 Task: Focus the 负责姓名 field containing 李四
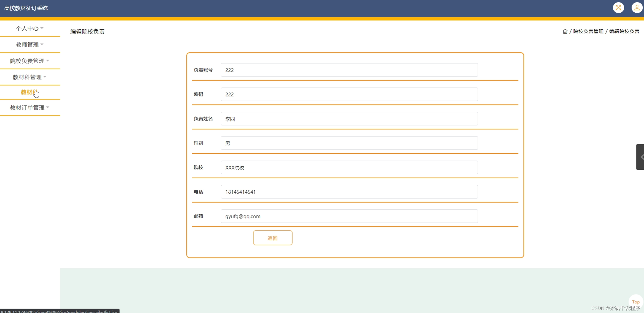[x=349, y=119]
